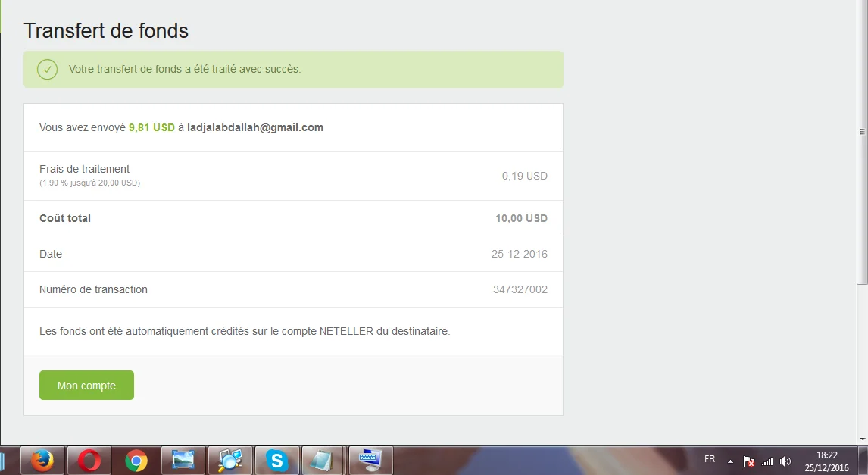Image resolution: width=868 pixels, height=475 pixels.
Task: Open the notepad taskbar icon
Action: [x=324, y=460]
